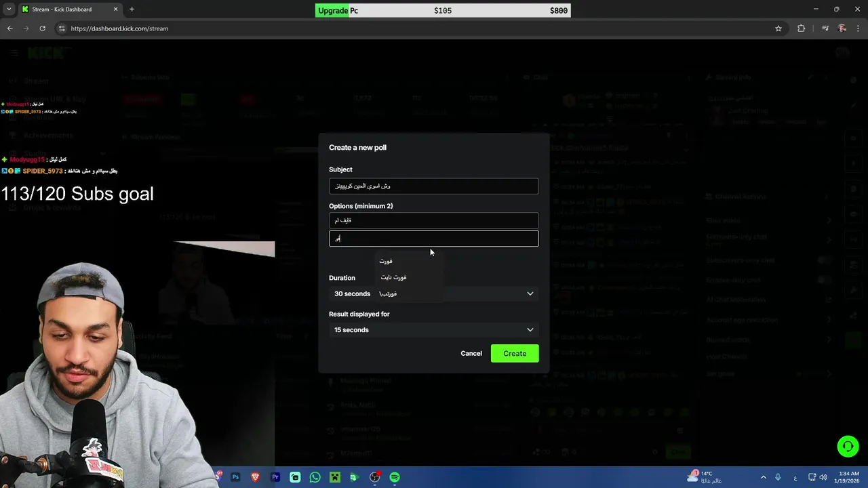Open WhatsApp from the taskbar
Viewport: 868px width, 488px height.
click(x=315, y=477)
